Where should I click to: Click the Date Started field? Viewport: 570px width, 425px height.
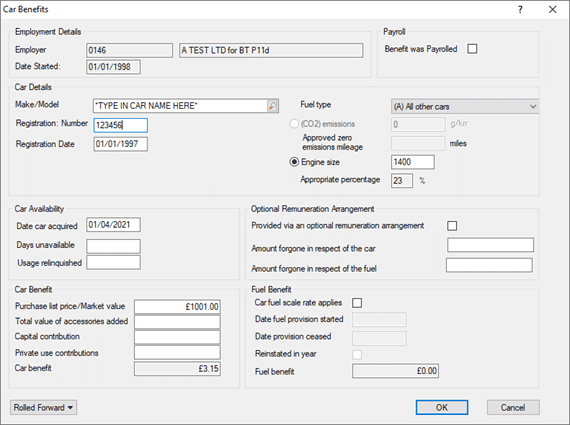click(x=113, y=67)
